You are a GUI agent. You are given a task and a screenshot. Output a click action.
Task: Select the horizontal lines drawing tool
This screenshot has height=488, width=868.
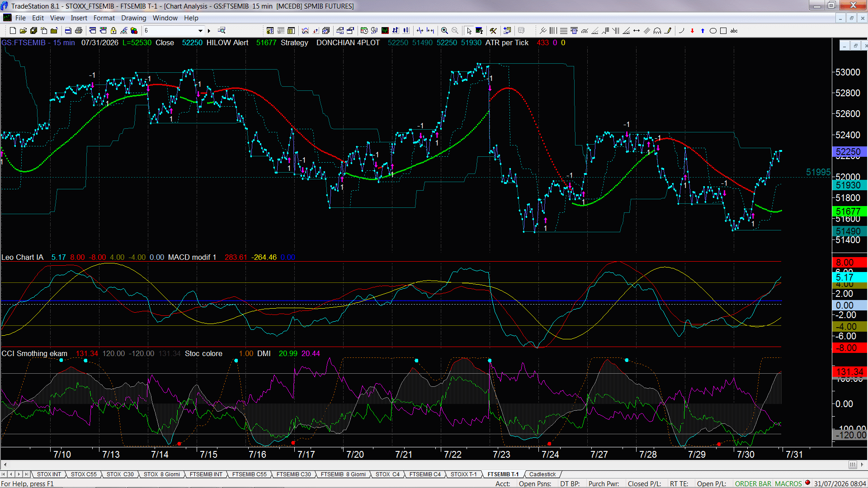coord(564,31)
